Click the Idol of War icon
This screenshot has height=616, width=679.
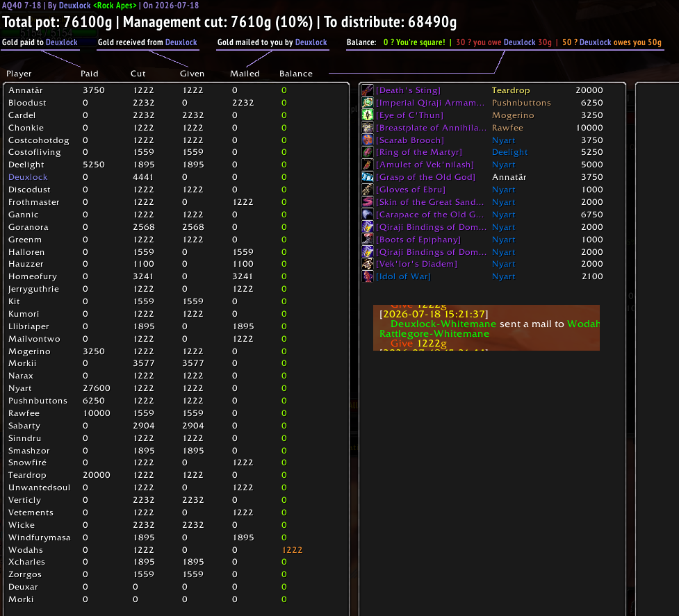click(367, 276)
